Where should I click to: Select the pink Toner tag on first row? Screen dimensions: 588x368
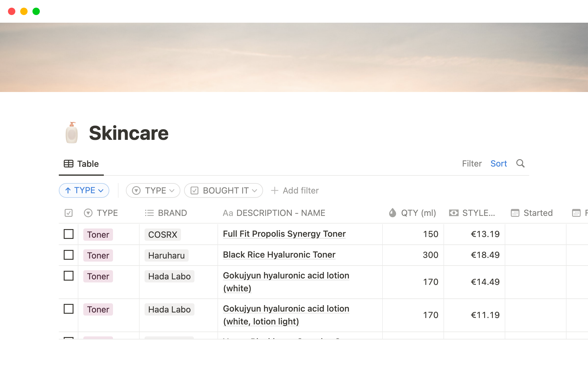[x=98, y=234]
